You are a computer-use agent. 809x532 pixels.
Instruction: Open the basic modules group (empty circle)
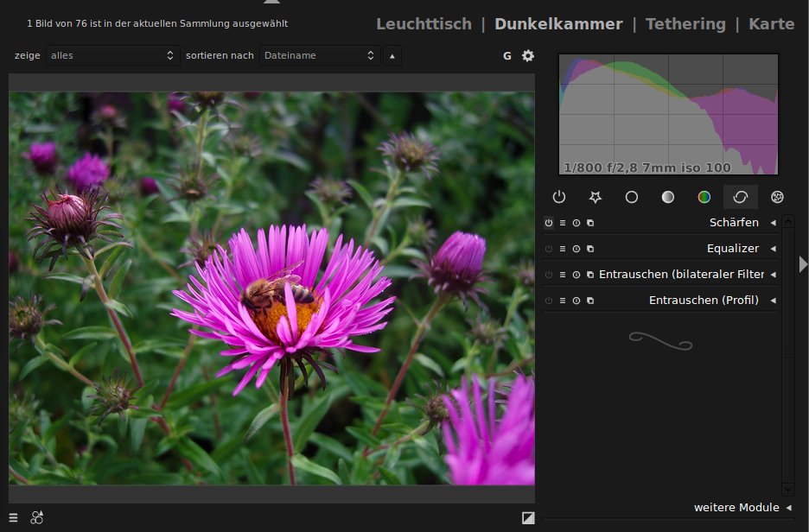(632, 197)
